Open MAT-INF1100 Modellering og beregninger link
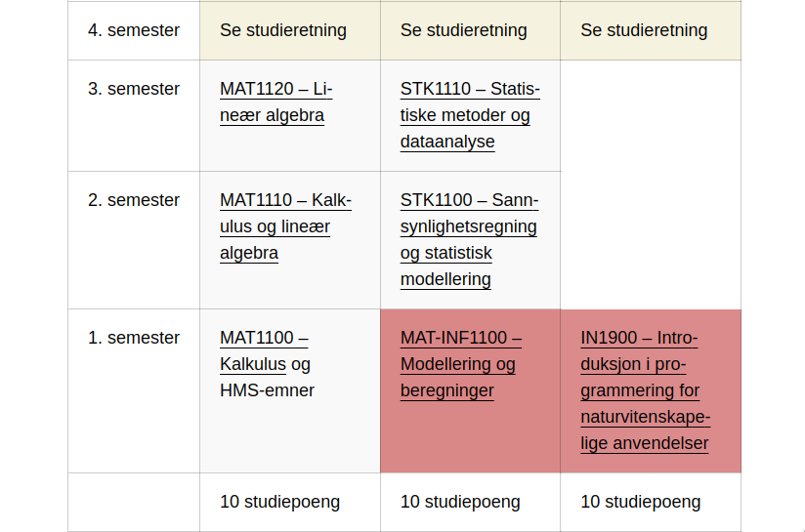 [460, 364]
